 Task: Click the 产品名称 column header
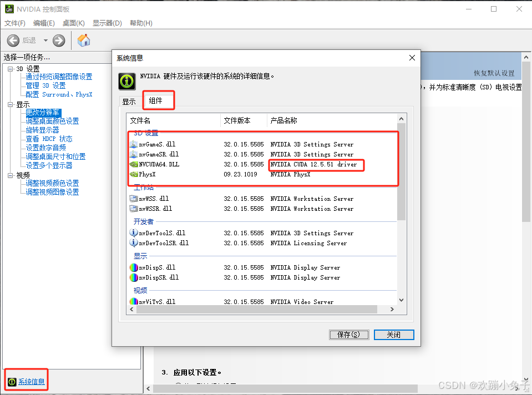pos(332,120)
